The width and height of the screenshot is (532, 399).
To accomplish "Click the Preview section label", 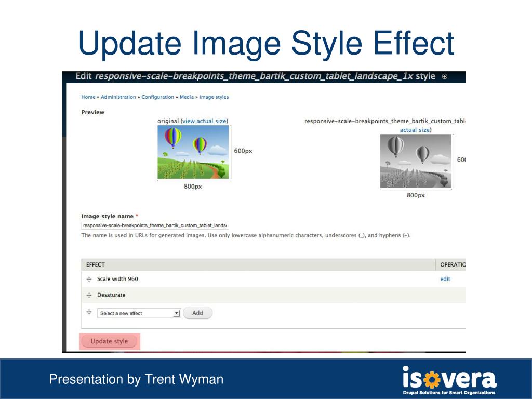I will [92, 112].
